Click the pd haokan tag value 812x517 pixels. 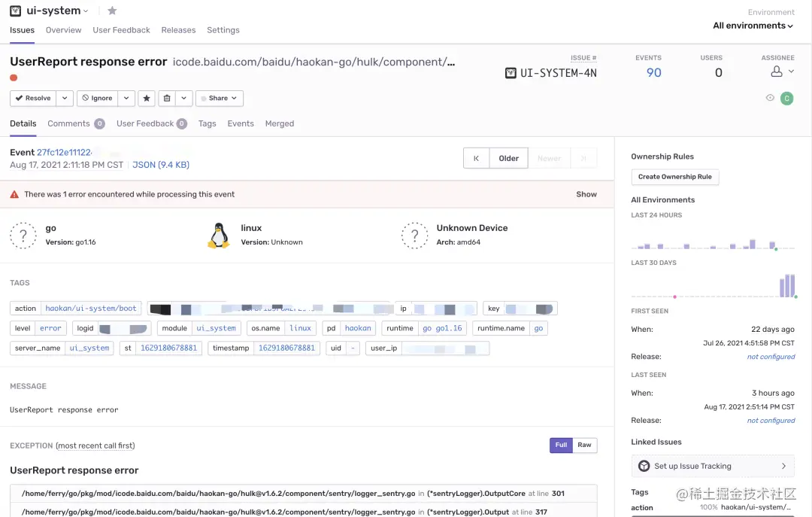click(358, 328)
